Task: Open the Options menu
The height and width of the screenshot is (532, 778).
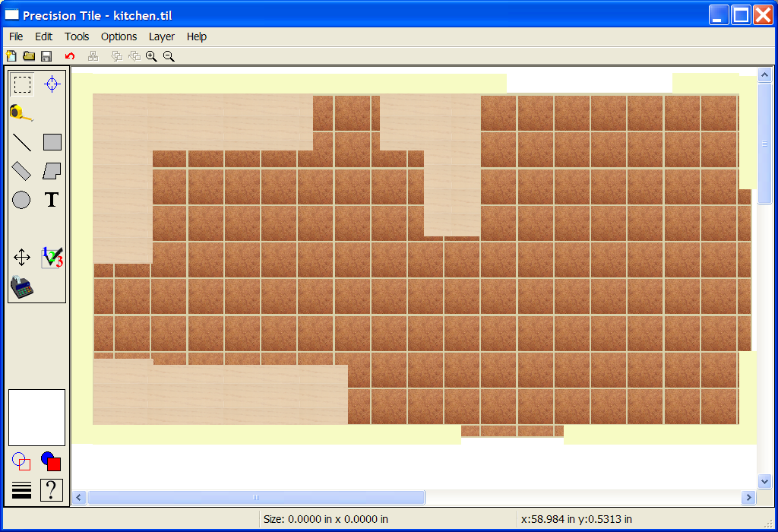Action: [x=119, y=36]
